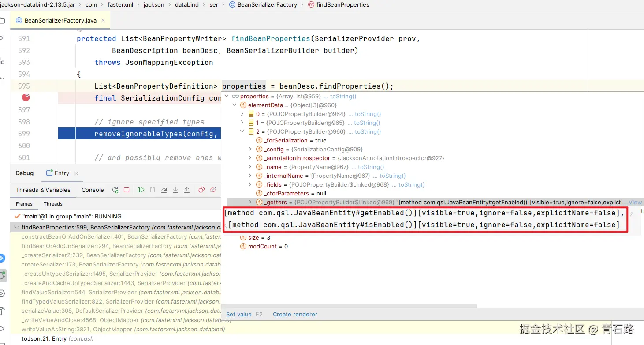
Task: Click reset frame icon on findBeanProperties:599
Action: pos(17,228)
